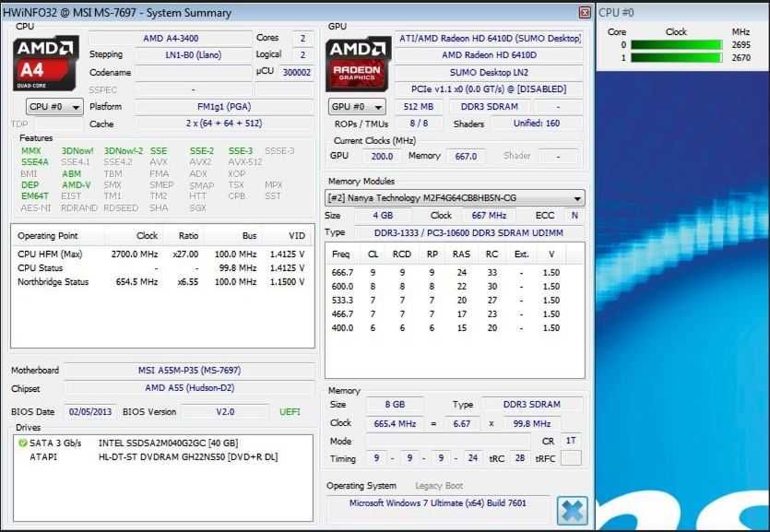Click the ATI/AMD Radeon HD 6410D GPU name field

[489, 39]
